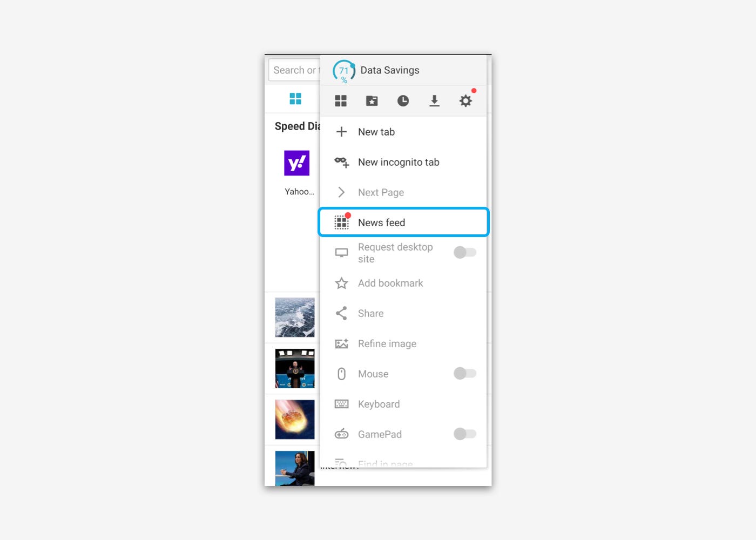This screenshot has width=756, height=540.
Task: Select the New tab menu entry
Action: [x=403, y=132]
